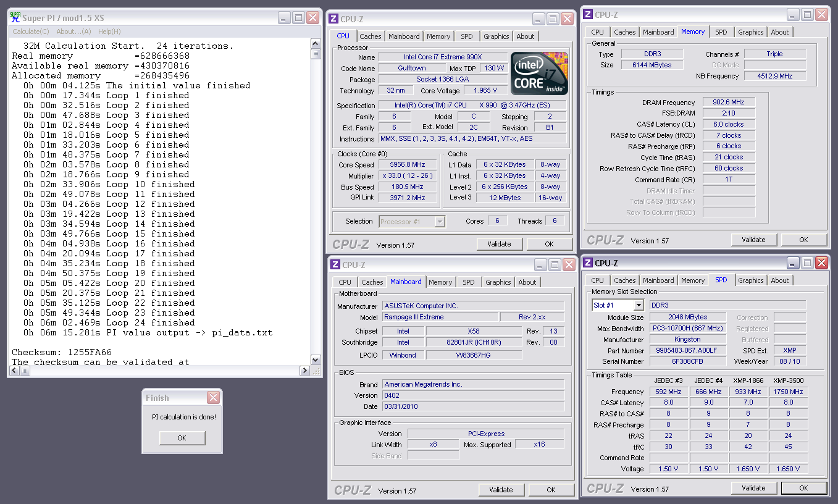Click the 'Checksum: 1255FA66' line in Super PI

(62, 352)
